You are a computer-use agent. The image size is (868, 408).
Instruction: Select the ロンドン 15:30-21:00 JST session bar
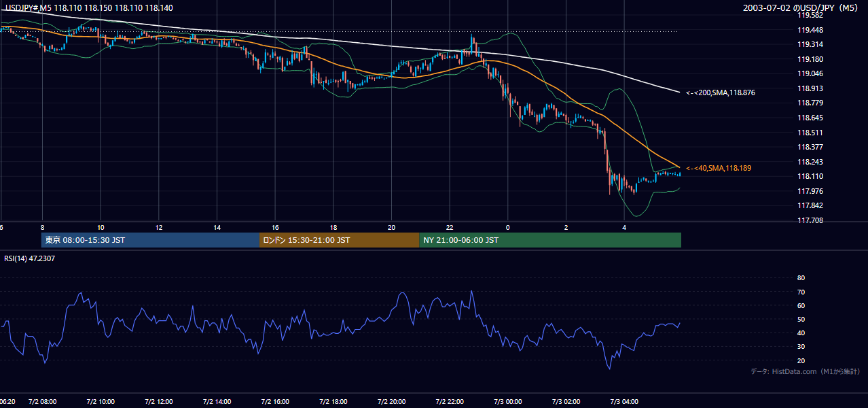point(339,240)
